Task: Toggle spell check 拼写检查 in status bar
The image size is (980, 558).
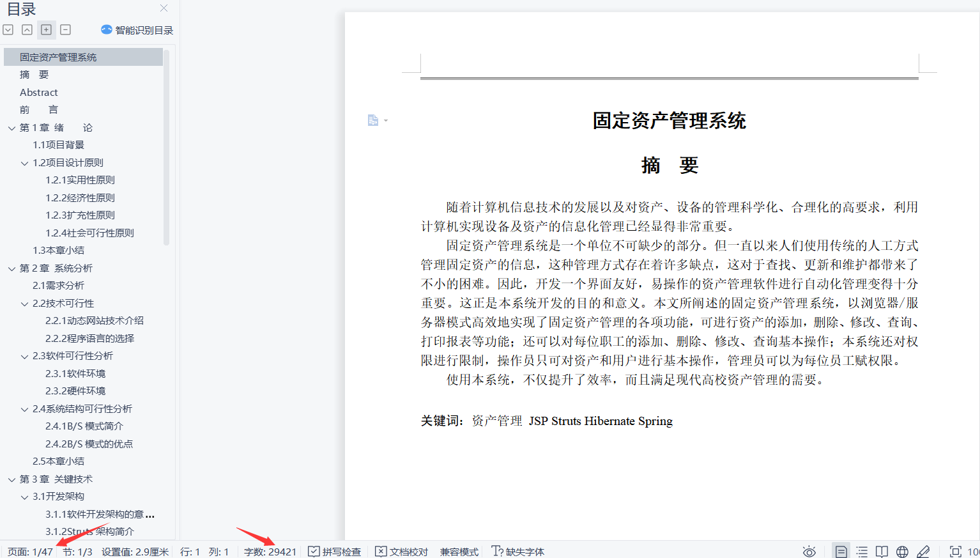Action: pos(334,552)
